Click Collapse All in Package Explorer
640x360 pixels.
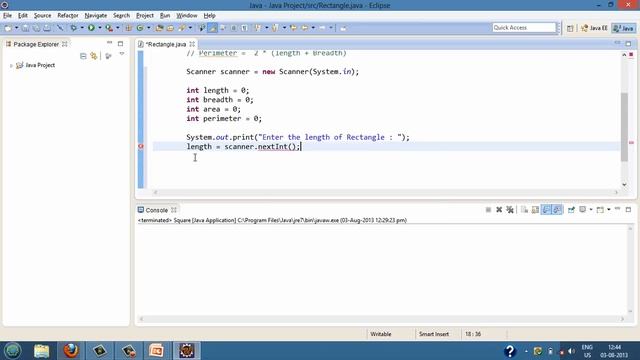tap(83, 56)
